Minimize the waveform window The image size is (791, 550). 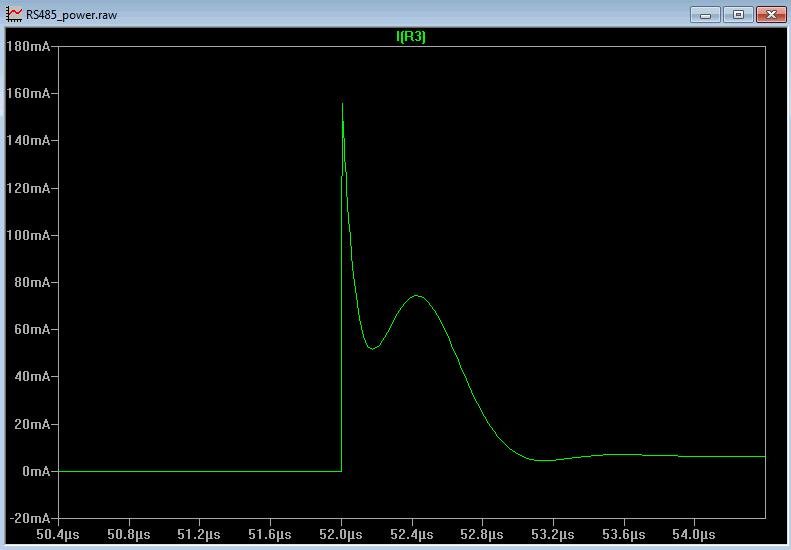point(705,14)
